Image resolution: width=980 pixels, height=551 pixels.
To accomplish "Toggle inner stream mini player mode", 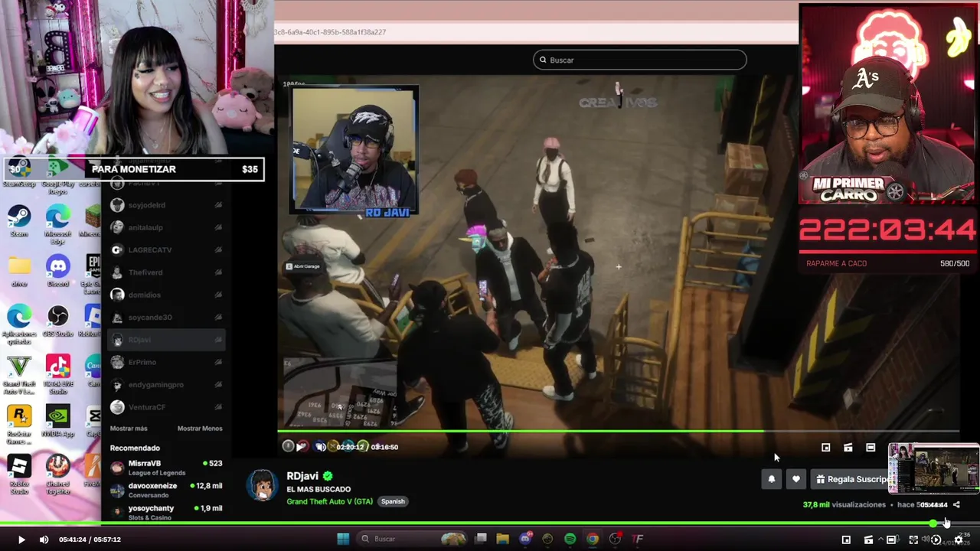I will 825,448.
